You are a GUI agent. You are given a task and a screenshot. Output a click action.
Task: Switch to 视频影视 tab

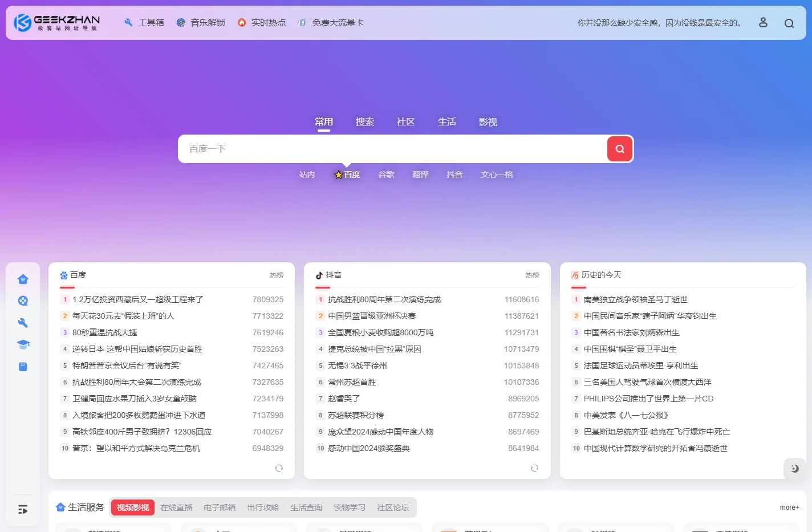tap(133, 507)
